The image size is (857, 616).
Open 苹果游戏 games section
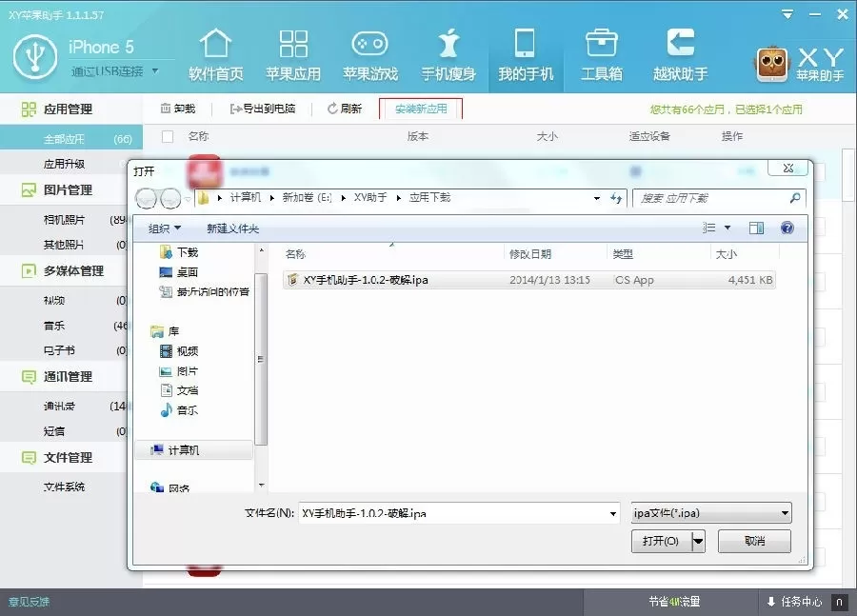coord(370,55)
